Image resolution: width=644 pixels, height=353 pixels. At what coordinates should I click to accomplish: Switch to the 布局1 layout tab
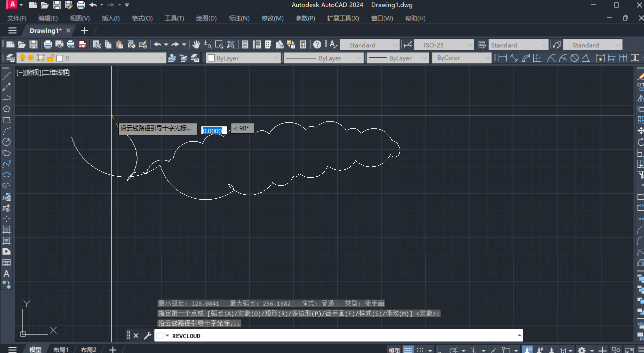(x=61, y=349)
